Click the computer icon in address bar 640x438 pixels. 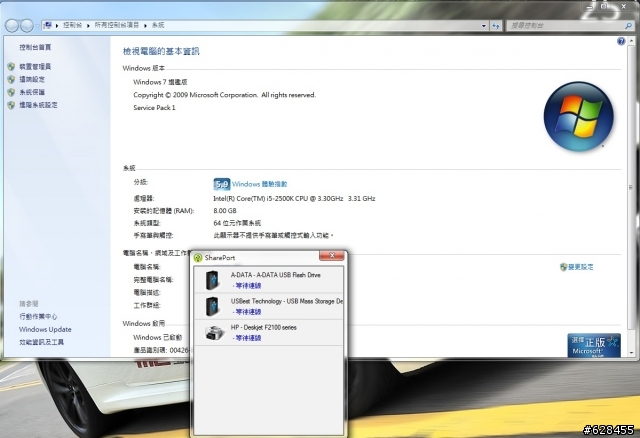click(x=48, y=25)
